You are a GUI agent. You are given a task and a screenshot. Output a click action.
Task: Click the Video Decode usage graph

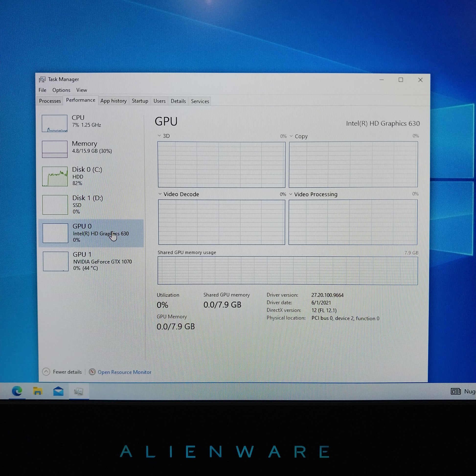[x=222, y=222]
